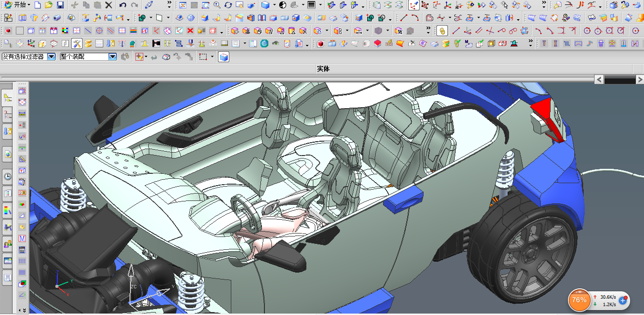Click the Zoom magnifier icon
The image size is (644, 315).
click(x=217, y=5)
